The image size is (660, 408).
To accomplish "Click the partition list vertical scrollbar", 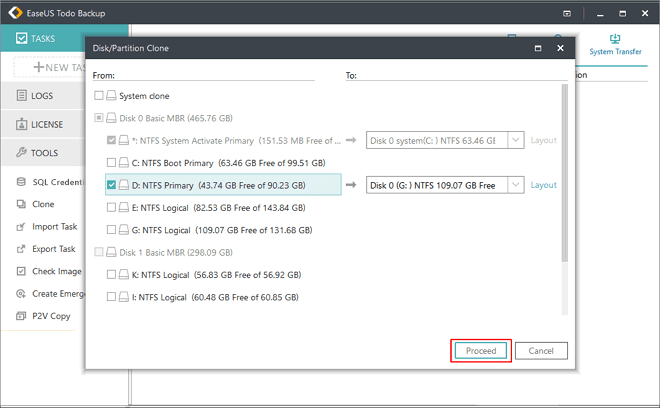I will pyautogui.click(x=564, y=173).
